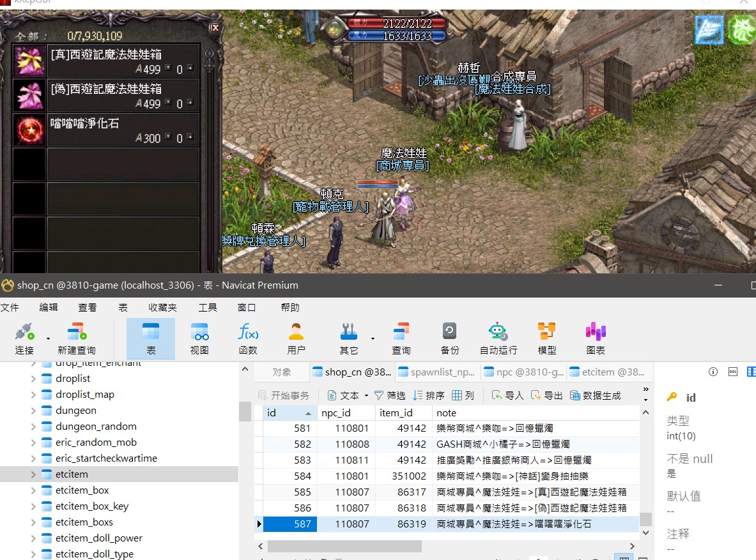Image resolution: width=756 pixels, height=560 pixels.
Task: Select the 表 table toolbar button
Action: (x=151, y=338)
